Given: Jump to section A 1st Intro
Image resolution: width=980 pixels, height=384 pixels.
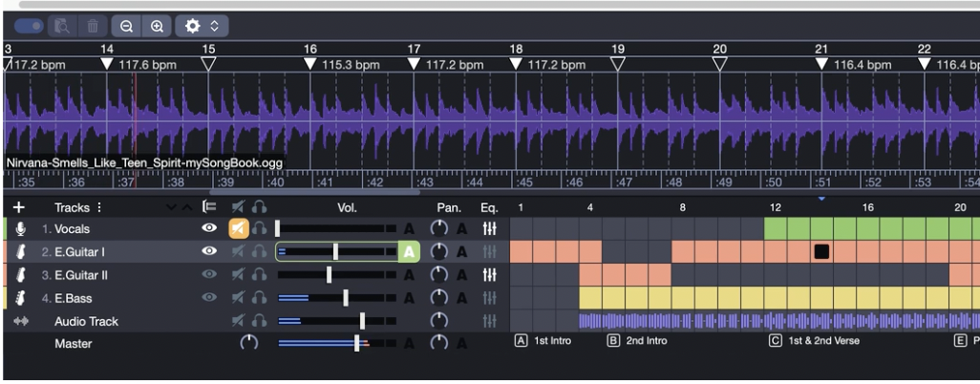Looking at the screenshot, I should pos(543,341).
